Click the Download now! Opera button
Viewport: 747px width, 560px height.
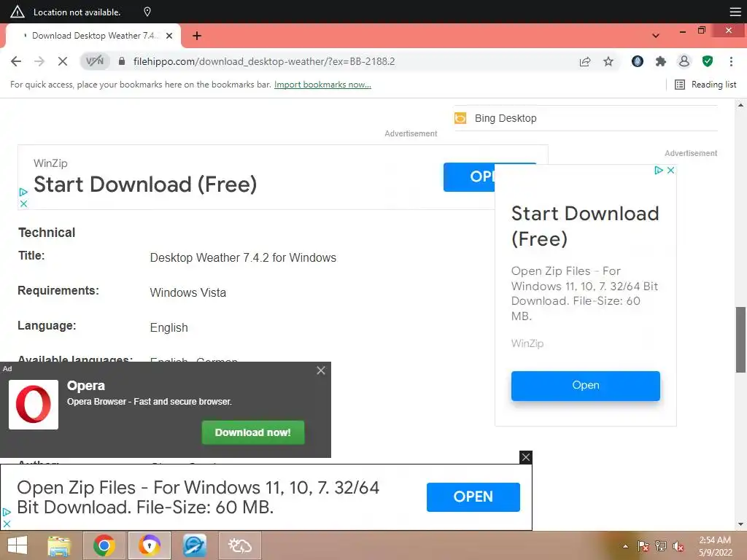pyautogui.click(x=253, y=432)
